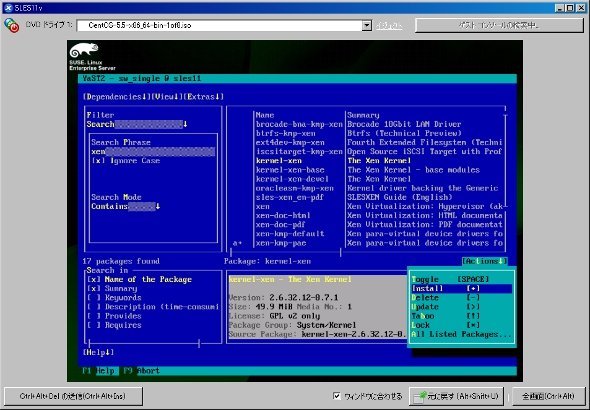
Task: Uncheck Name of the Package search option
Action: tap(94, 279)
